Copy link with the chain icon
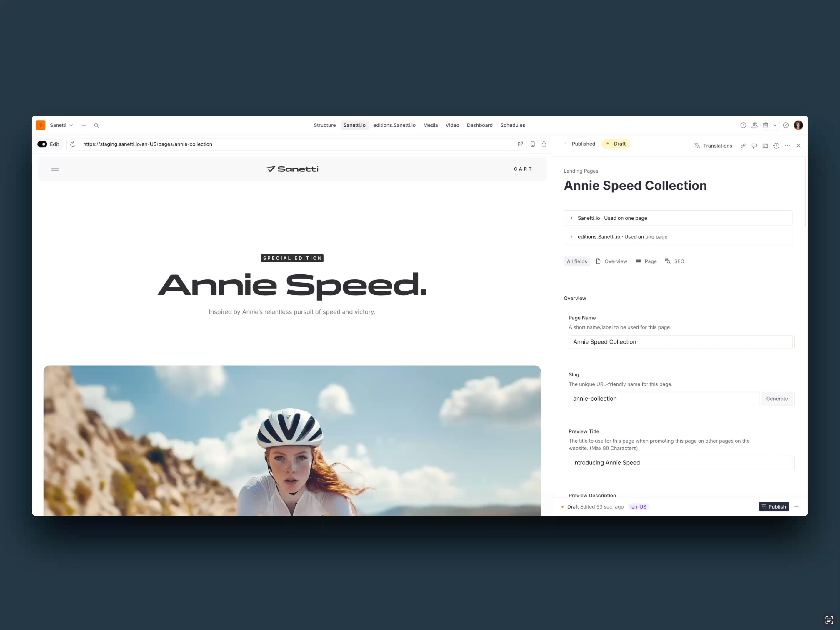 (743, 146)
